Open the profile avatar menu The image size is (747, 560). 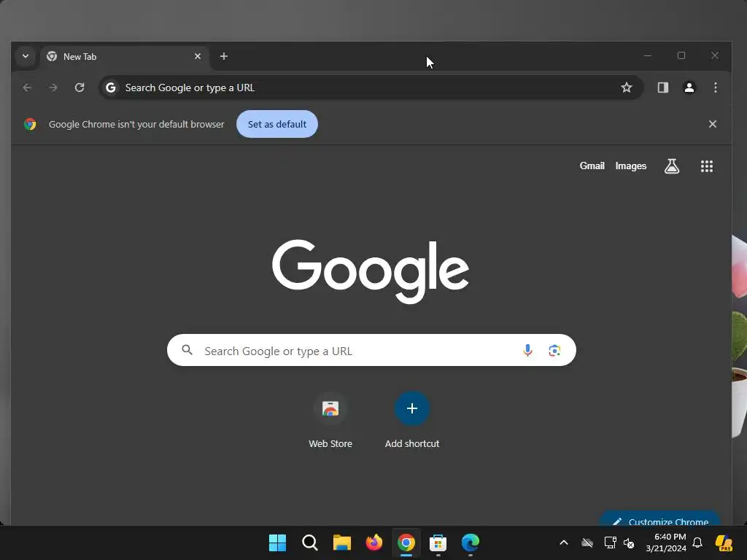click(689, 87)
